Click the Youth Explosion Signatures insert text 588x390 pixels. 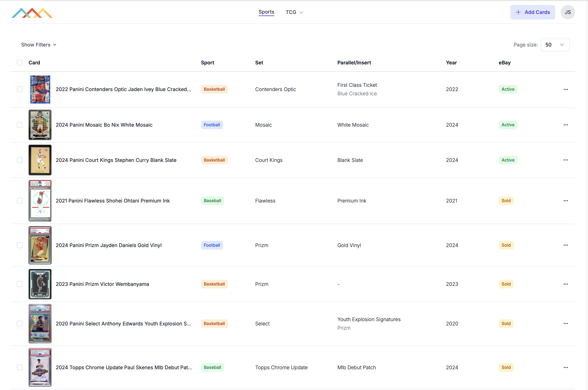point(369,319)
